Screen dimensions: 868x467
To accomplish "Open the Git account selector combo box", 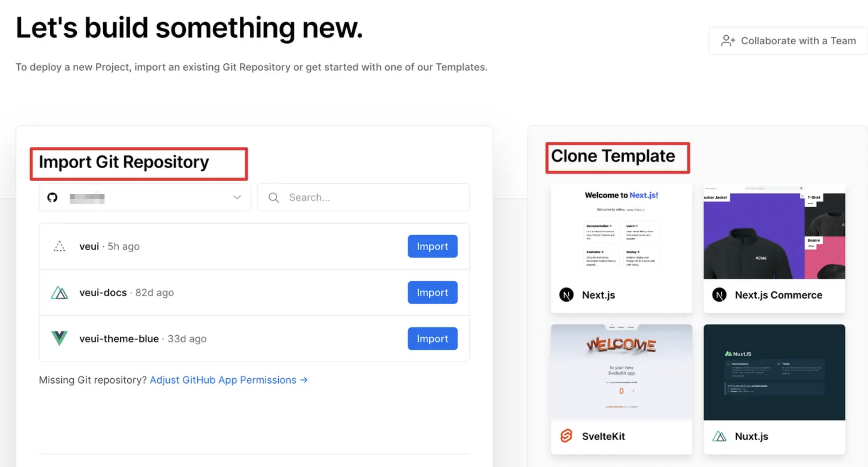I will pyautogui.click(x=145, y=198).
